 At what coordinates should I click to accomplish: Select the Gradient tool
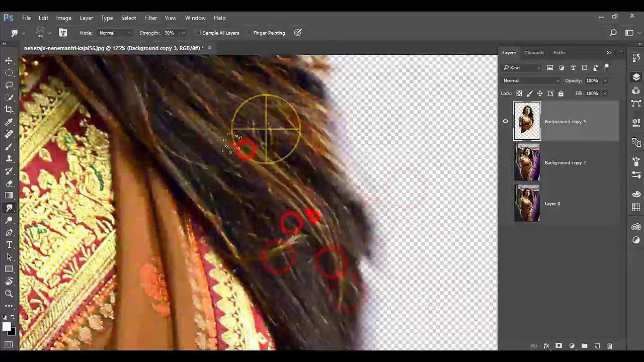pyautogui.click(x=9, y=196)
